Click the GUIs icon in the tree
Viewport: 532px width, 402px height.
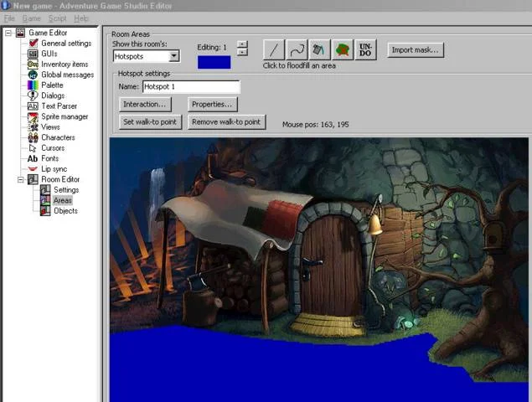coord(33,54)
